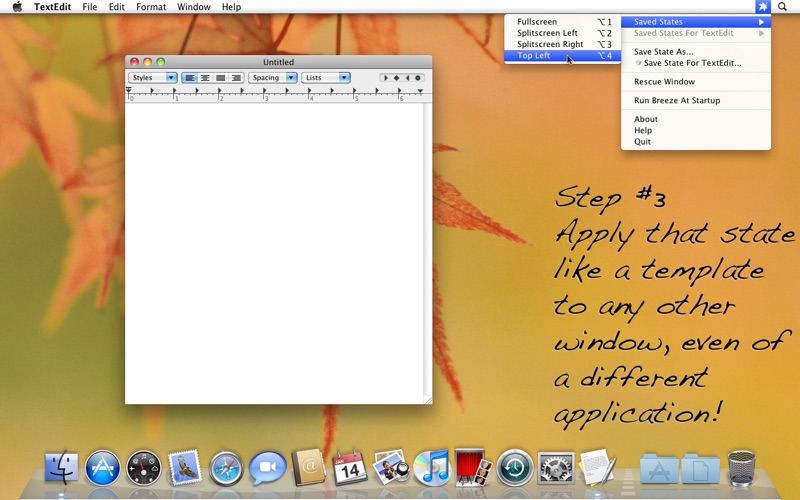Open Address Book in the Dock
800x500 pixels.
click(x=309, y=467)
